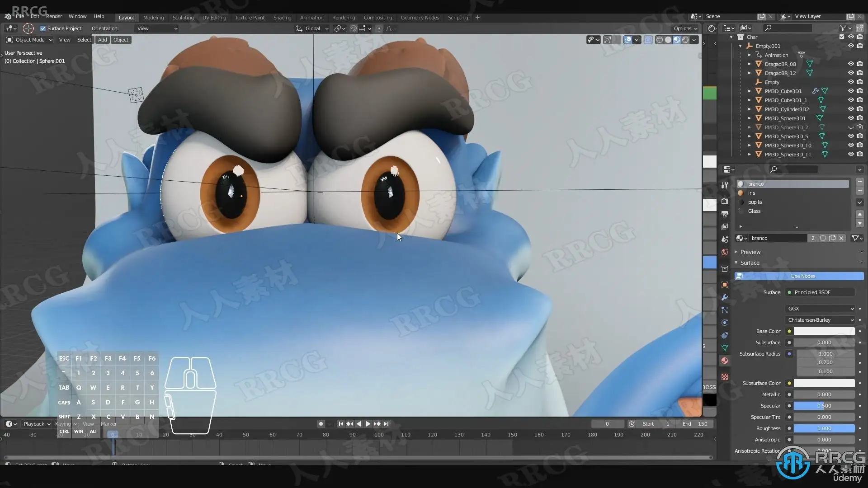Click the new material duplicate icon
868x488 pixels.
[x=832, y=238]
